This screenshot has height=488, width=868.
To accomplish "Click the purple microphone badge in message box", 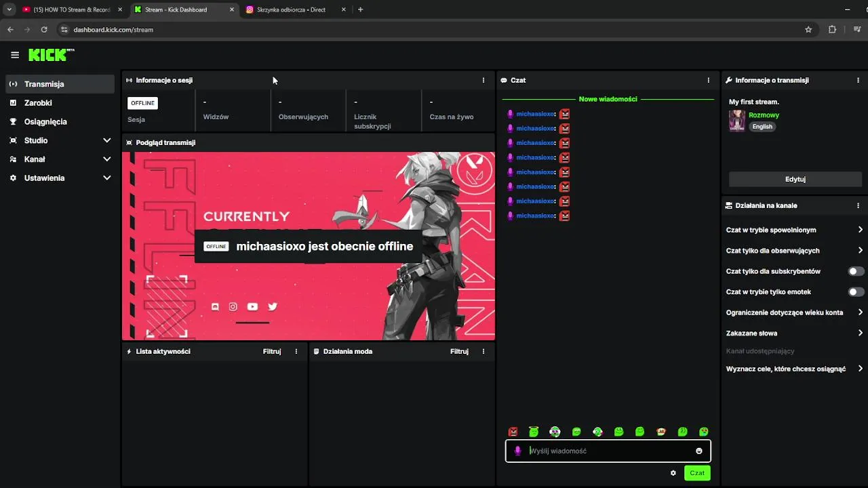I will [517, 451].
